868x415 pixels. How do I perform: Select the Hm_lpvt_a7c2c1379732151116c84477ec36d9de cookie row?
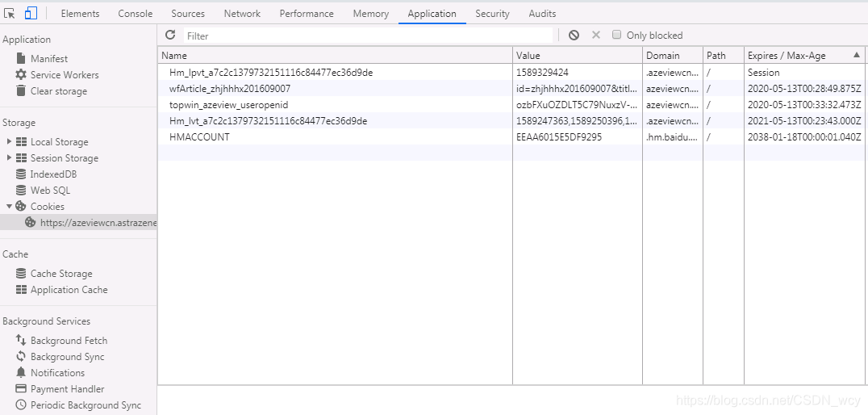pyautogui.click(x=512, y=72)
